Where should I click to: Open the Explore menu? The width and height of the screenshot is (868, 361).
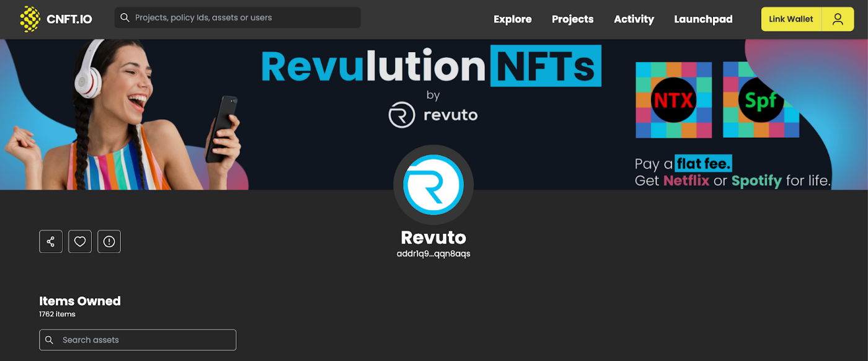point(512,19)
